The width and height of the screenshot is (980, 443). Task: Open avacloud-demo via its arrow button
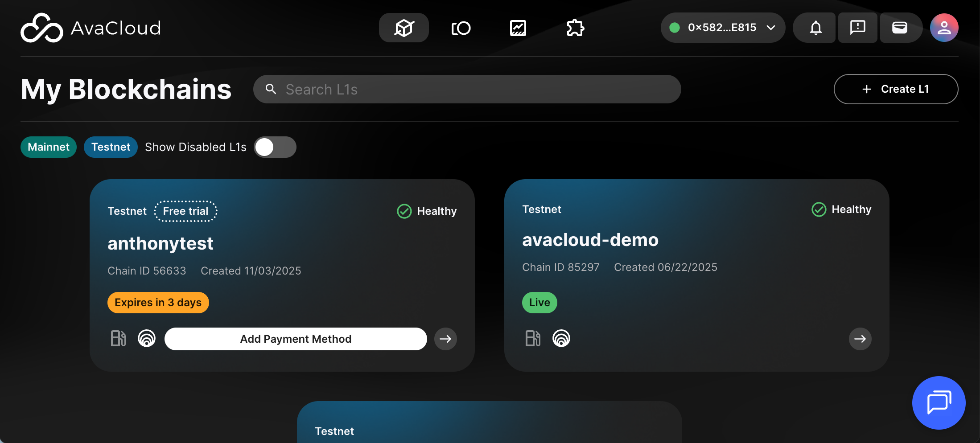pos(860,339)
